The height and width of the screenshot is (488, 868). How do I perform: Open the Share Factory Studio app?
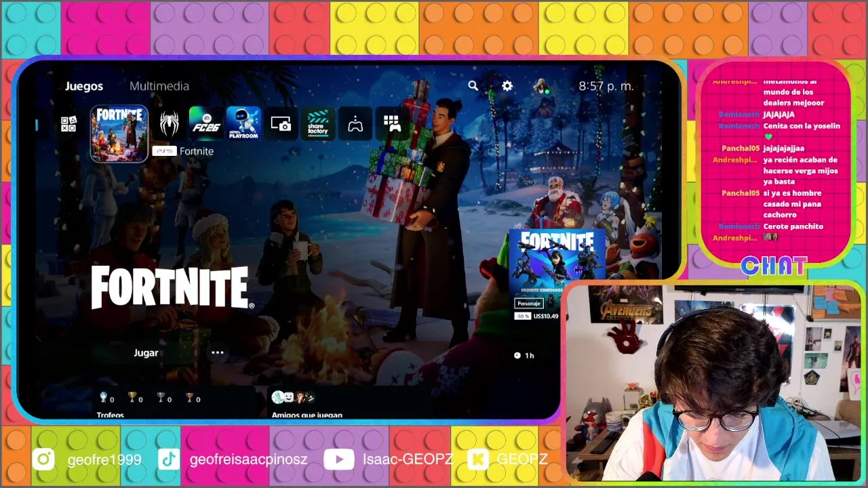click(x=318, y=123)
